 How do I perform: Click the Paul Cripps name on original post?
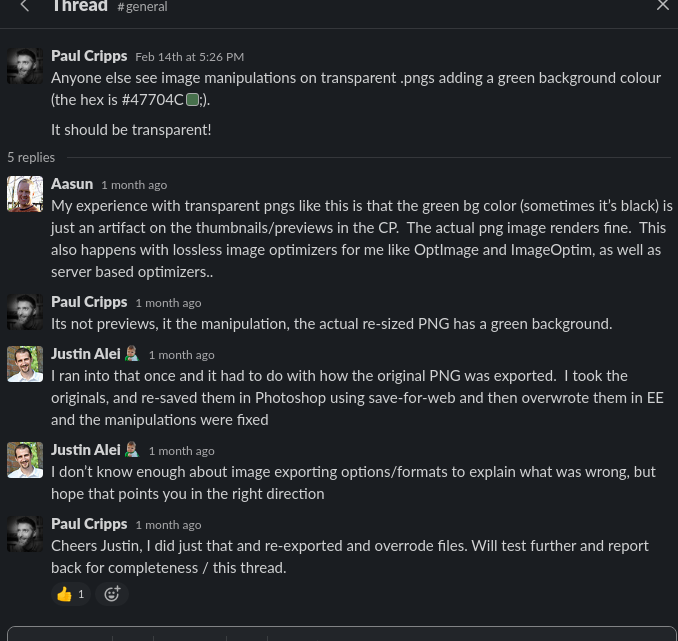click(x=89, y=56)
